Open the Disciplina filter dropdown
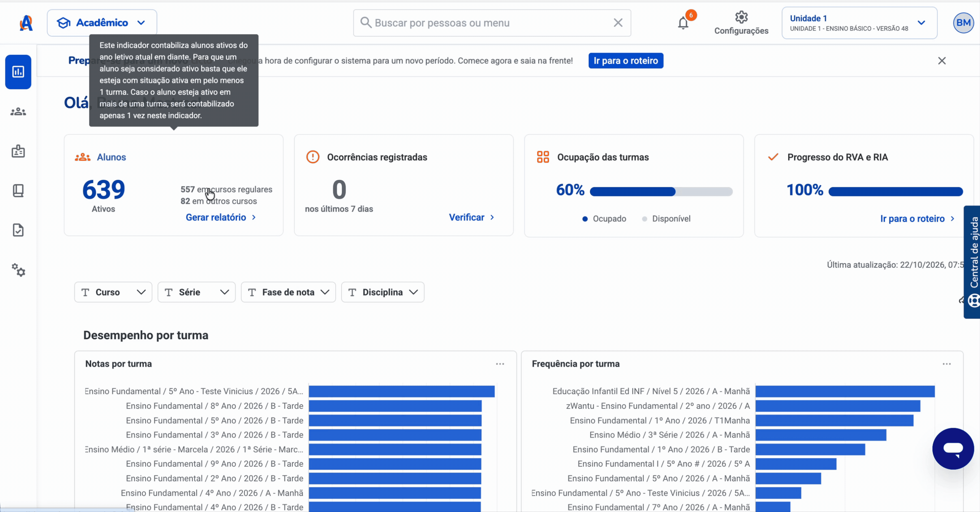Image resolution: width=980 pixels, height=512 pixels. point(383,292)
